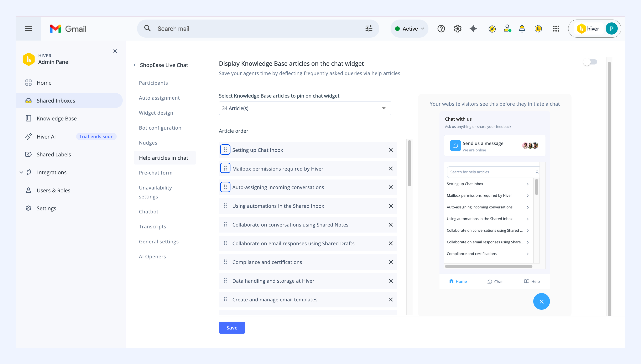The height and width of the screenshot is (364, 641).
Task: Click Send us a message card
Action: [495, 146]
